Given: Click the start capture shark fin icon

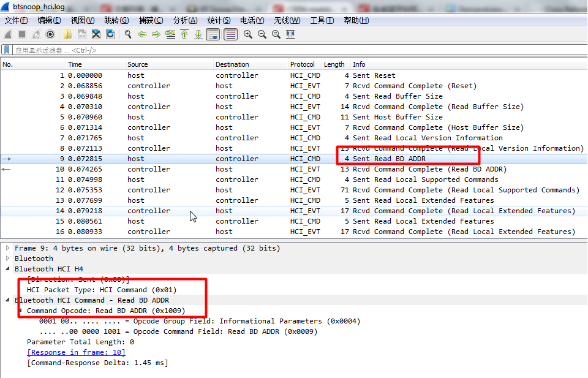Looking at the screenshot, I should 8,34.
